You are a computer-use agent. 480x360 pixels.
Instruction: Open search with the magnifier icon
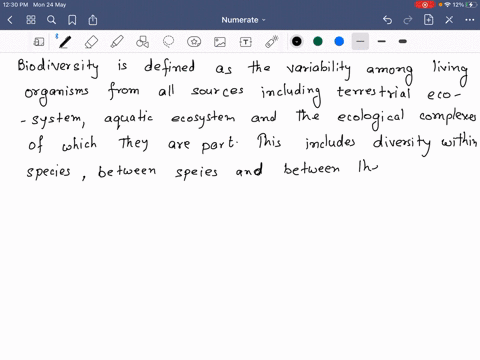(51, 20)
